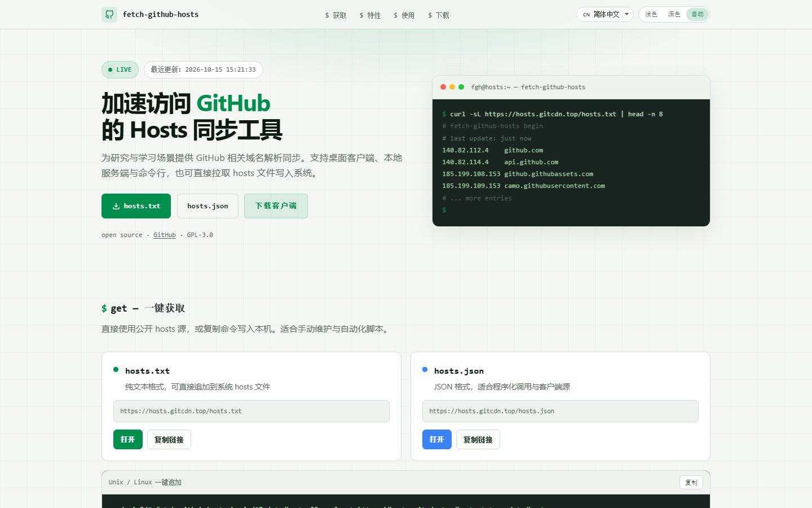Expand the 简体中文 language dropdown
Viewport: 812px width, 508px height.
(605, 15)
